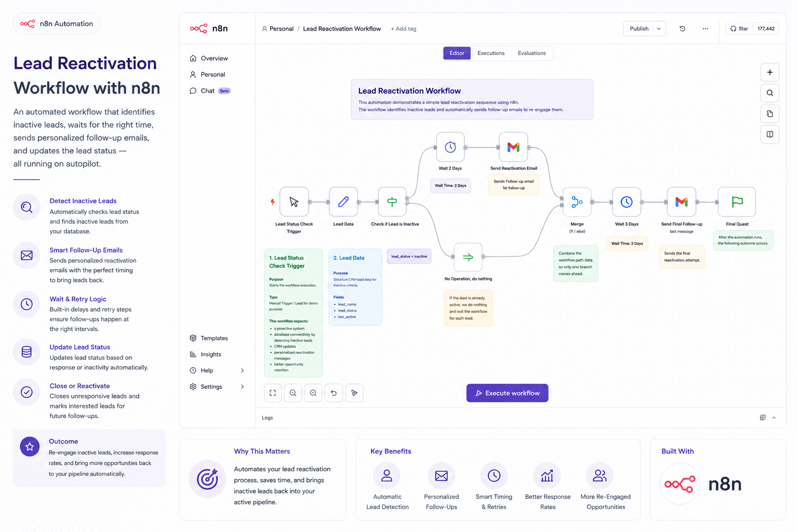Click the Publish button

pyautogui.click(x=639, y=29)
